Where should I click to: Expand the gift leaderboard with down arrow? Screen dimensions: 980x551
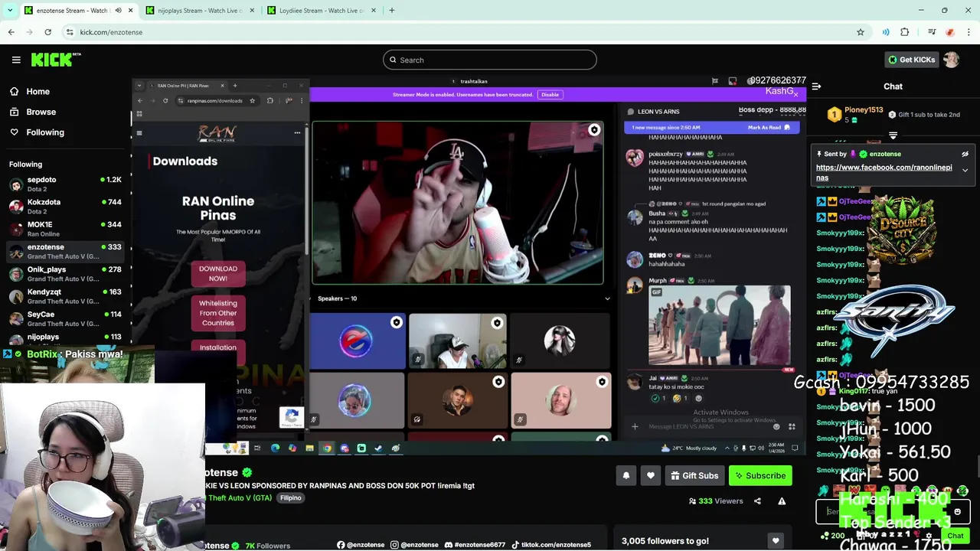[893, 135]
